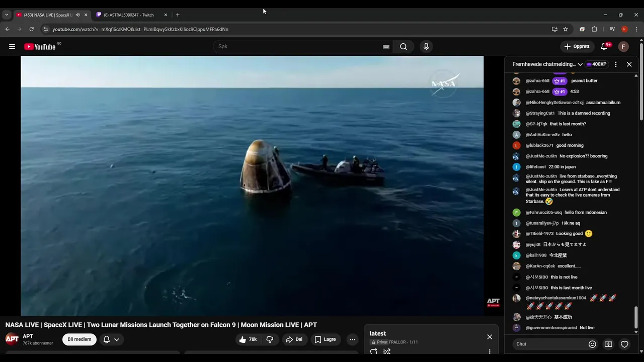This screenshot has height=362, width=644.
Task: Open the playlist three-dot options
Action: click(490, 352)
